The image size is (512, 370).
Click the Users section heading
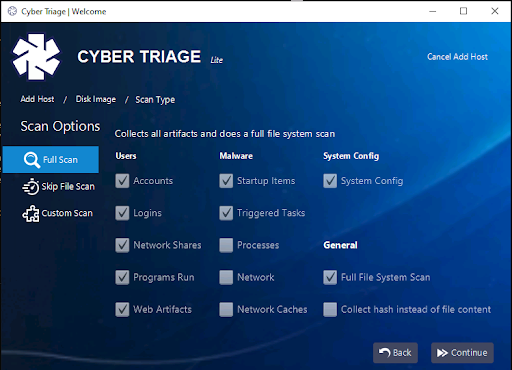(126, 156)
